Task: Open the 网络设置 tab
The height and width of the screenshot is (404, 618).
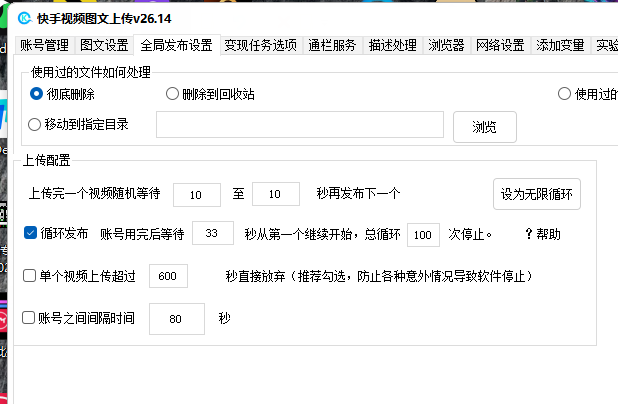Action: [x=500, y=45]
